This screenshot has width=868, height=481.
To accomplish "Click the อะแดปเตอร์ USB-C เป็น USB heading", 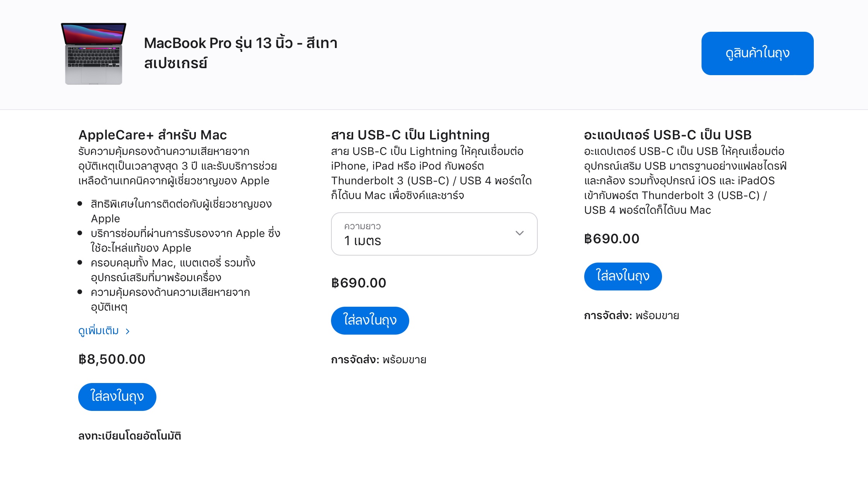I will tap(667, 135).
